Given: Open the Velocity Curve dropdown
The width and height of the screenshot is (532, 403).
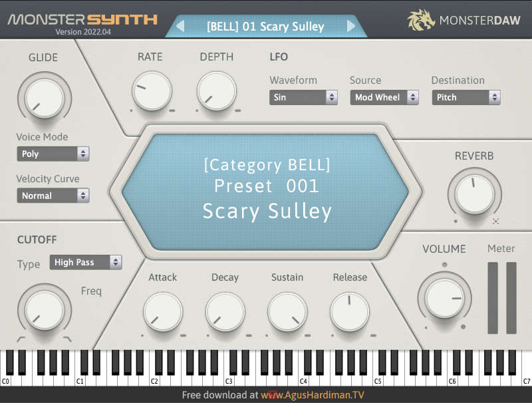Looking at the screenshot, I should pyautogui.click(x=53, y=196).
